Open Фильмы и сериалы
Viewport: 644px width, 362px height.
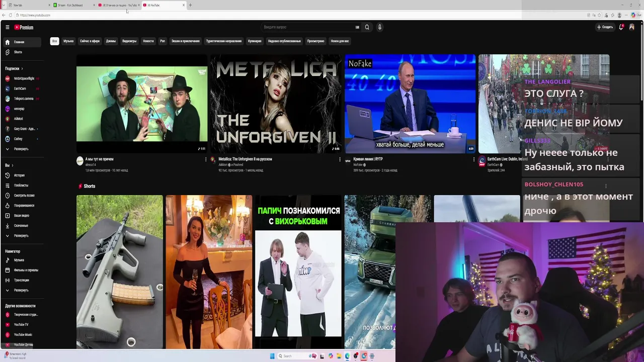26,270
